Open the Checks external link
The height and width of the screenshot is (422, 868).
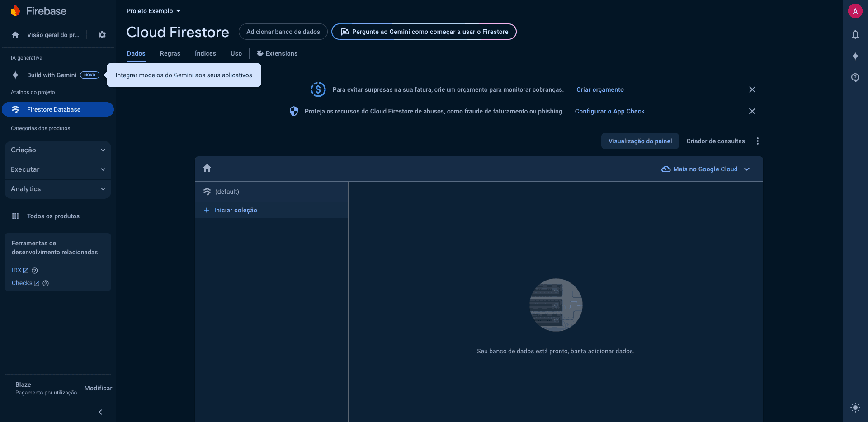(x=25, y=283)
